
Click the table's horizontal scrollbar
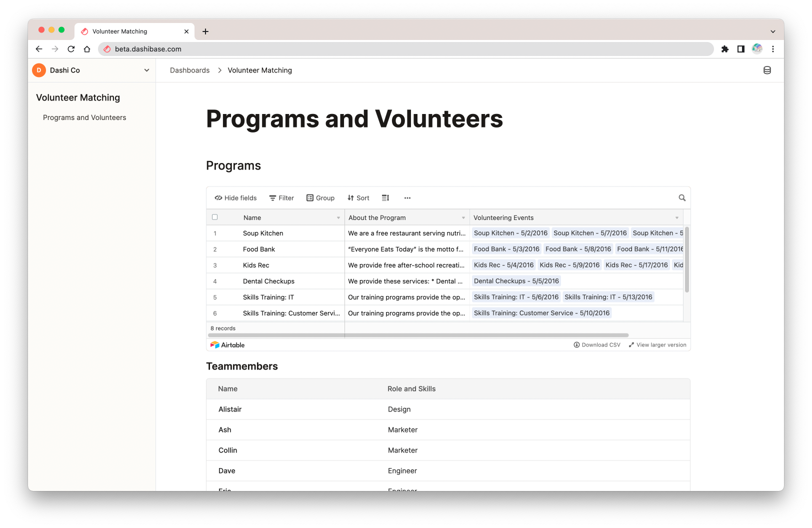(418, 335)
